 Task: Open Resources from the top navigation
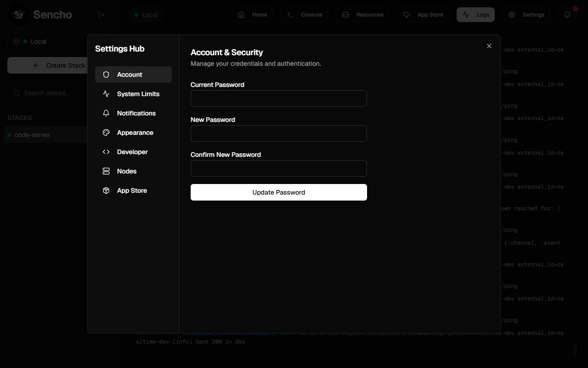tap(363, 15)
